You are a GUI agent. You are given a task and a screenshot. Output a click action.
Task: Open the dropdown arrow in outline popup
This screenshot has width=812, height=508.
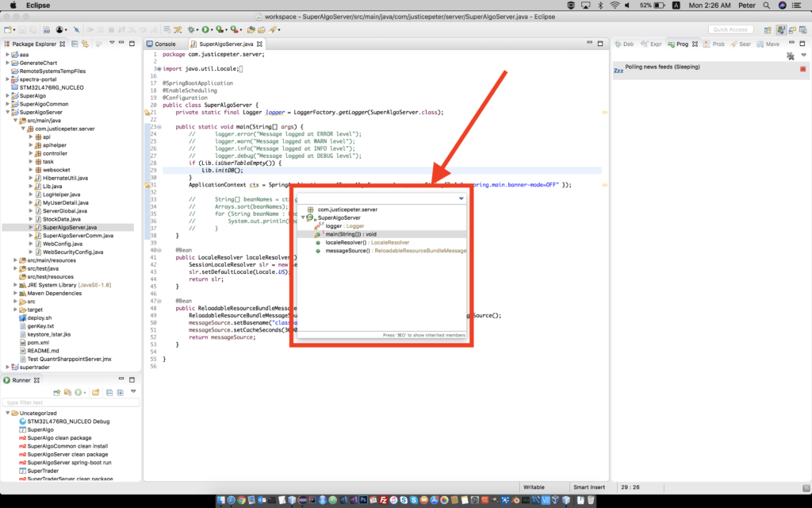(x=461, y=198)
